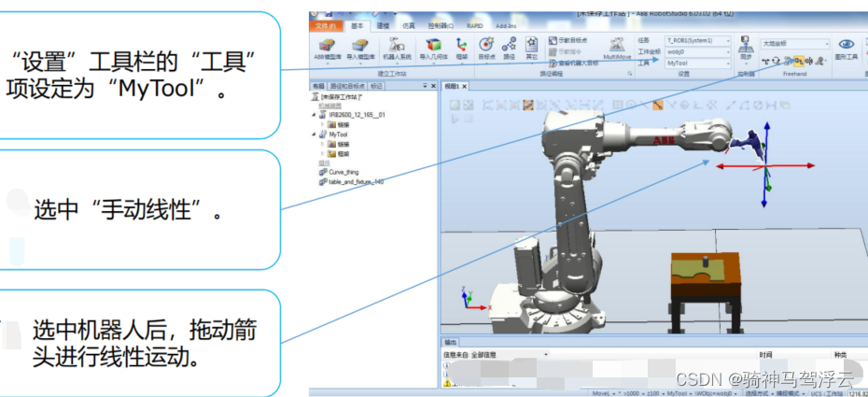Select MyTool in the layout tree
Viewport: 868px width, 397px height.
[x=334, y=134]
